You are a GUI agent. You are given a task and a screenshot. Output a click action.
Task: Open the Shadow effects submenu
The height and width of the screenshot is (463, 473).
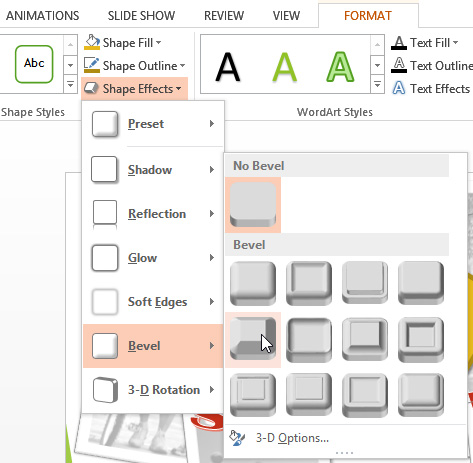tap(153, 170)
